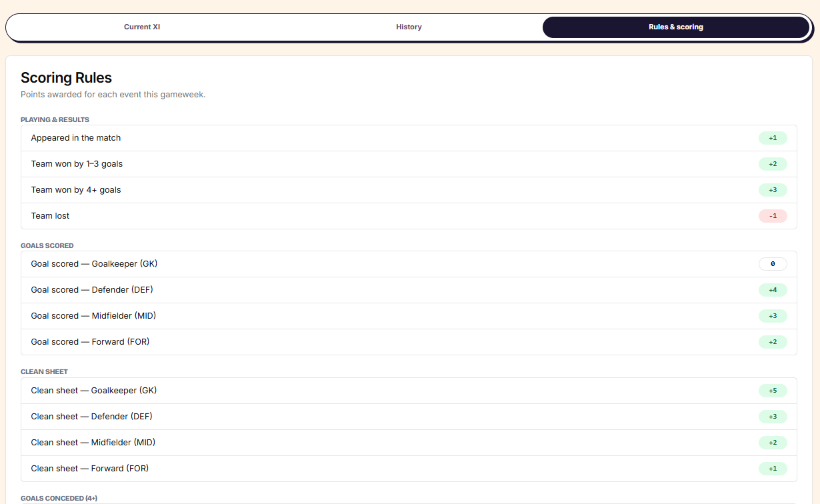Select the Rules & scoring tab
820x504 pixels.
676,27
